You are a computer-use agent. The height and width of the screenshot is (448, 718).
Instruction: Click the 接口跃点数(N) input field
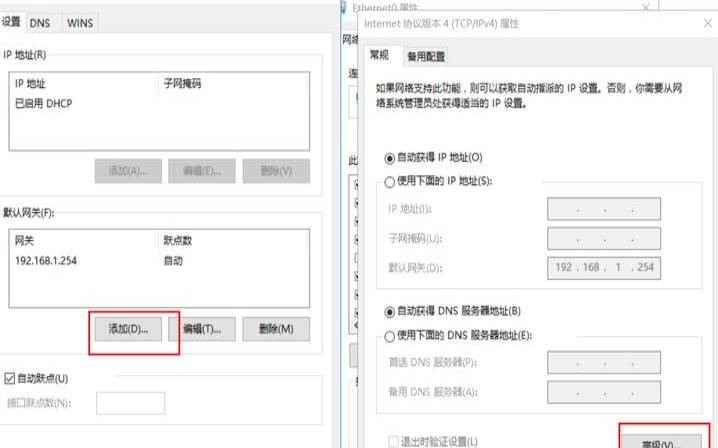(x=131, y=403)
